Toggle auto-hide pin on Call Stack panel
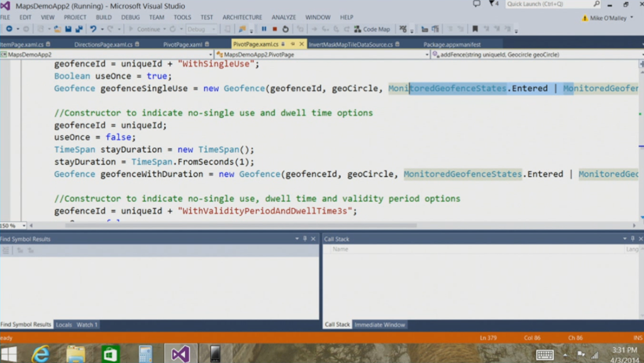This screenshot has height=363, width=644. point(633,238)
